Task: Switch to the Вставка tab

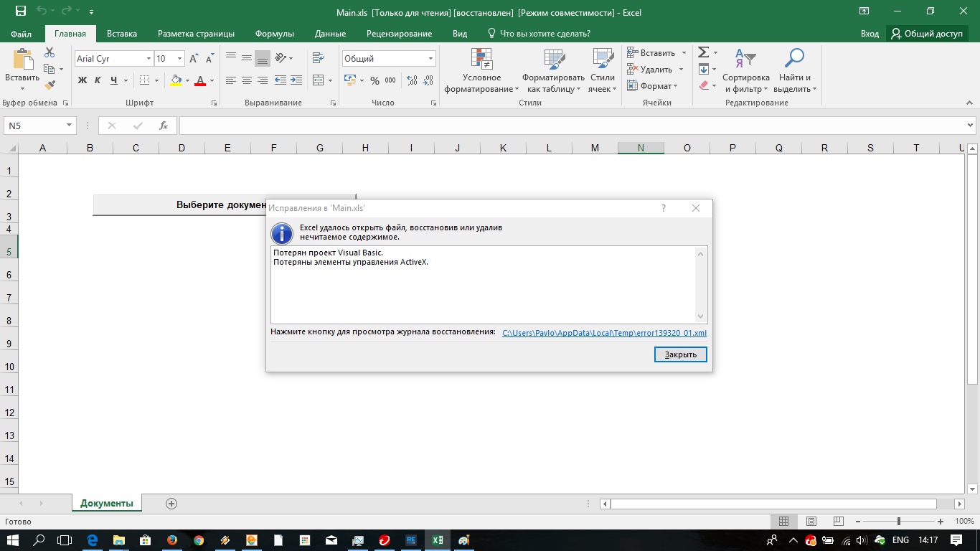Action: 122,34
